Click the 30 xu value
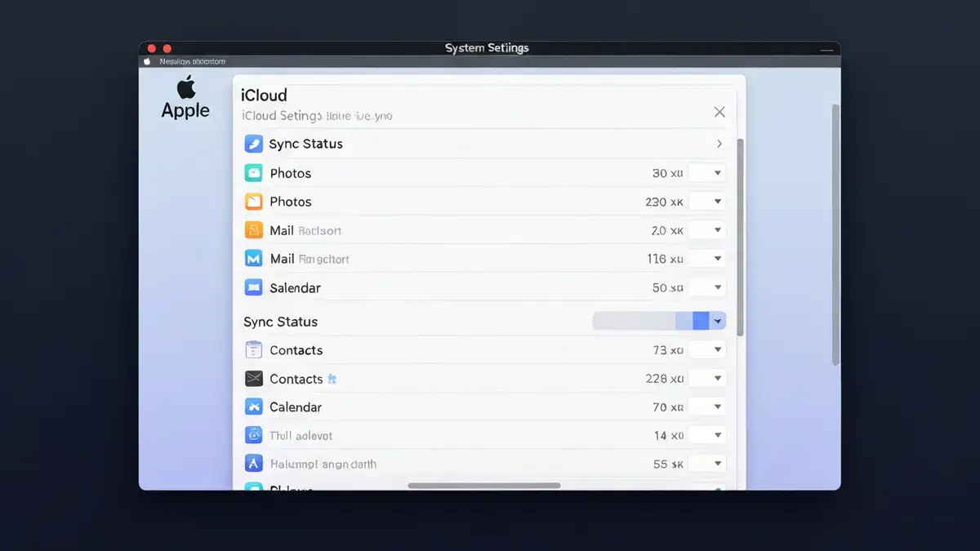 tap(667, 173)
